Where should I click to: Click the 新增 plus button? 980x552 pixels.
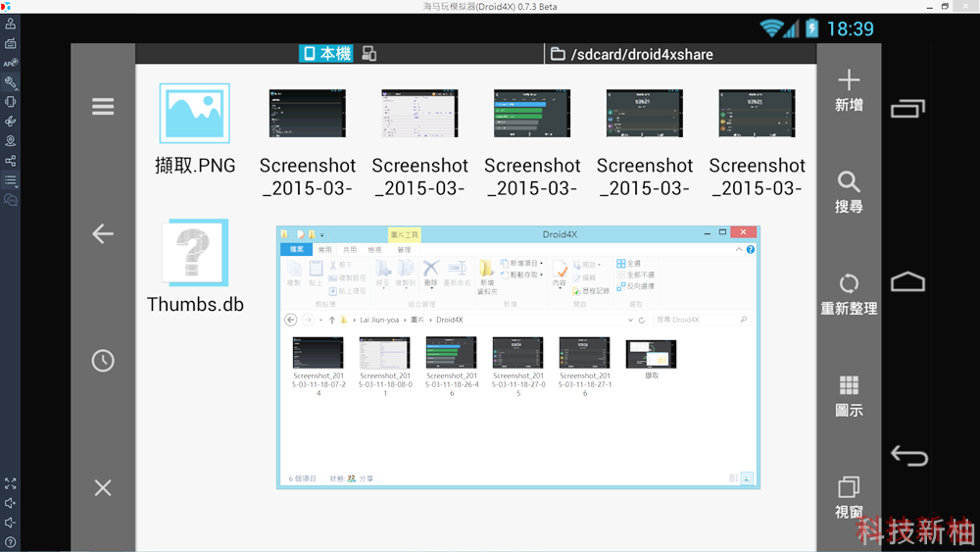point(849,91)
